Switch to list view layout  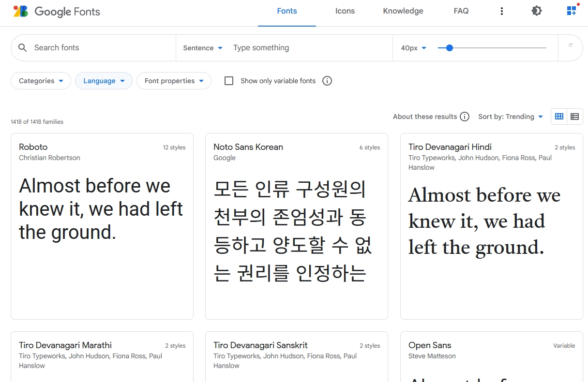(x=575, y=117)
